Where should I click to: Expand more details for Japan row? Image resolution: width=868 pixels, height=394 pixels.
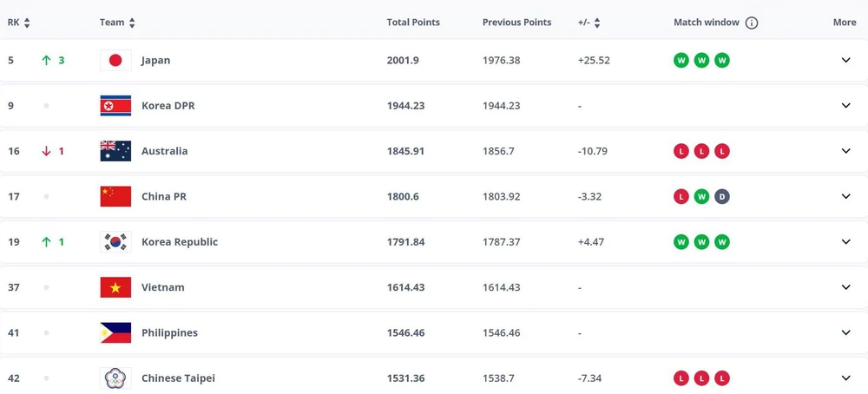coord(845,61)
